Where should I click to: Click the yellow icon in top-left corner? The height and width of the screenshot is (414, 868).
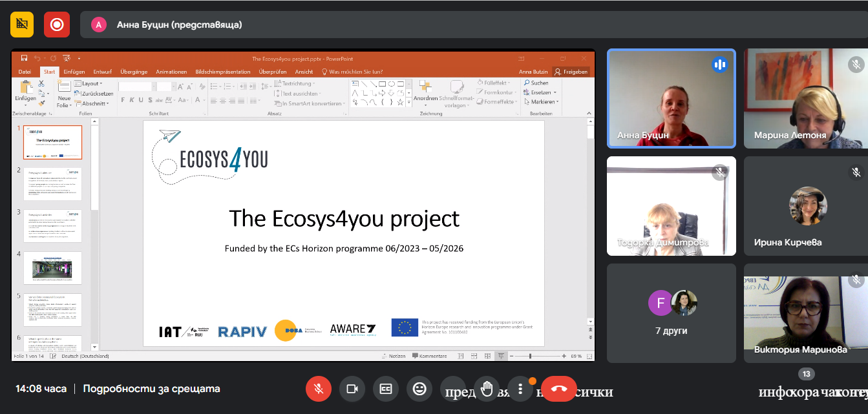pos(22,25)
